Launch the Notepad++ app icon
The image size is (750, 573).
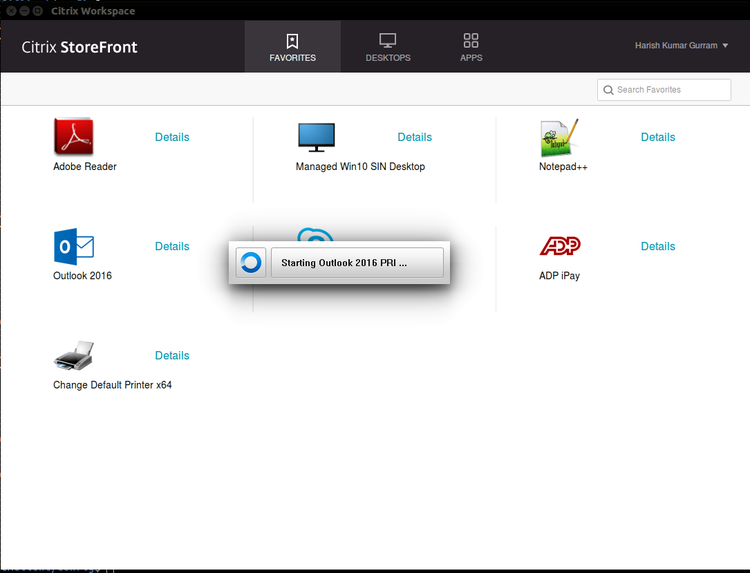(559, 138)
